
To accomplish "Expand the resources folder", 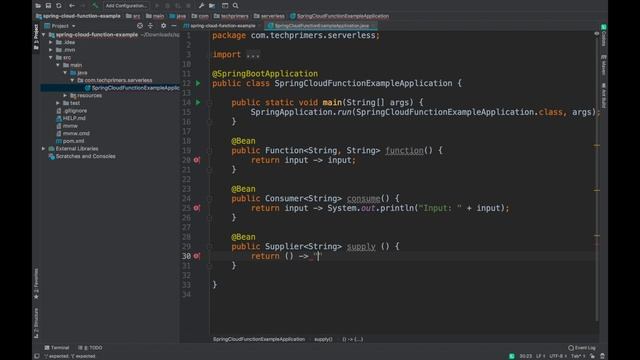I will [65, 96].
